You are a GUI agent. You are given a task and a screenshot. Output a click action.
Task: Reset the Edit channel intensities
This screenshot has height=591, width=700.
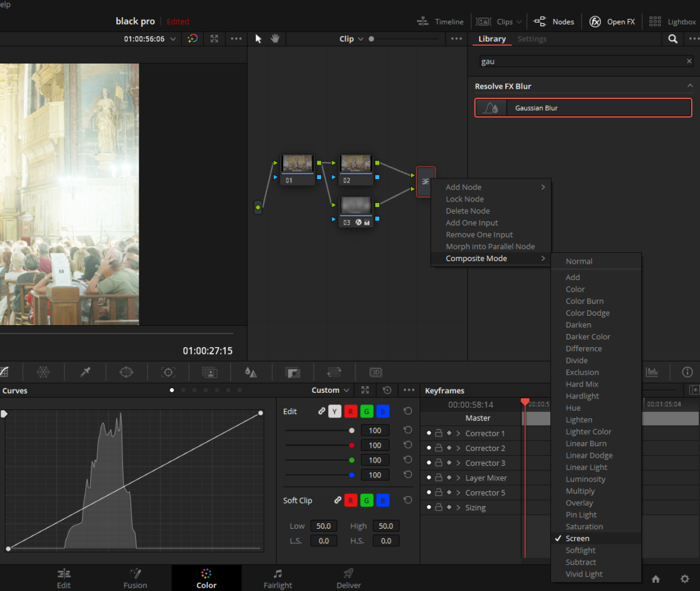click(407, 411)
